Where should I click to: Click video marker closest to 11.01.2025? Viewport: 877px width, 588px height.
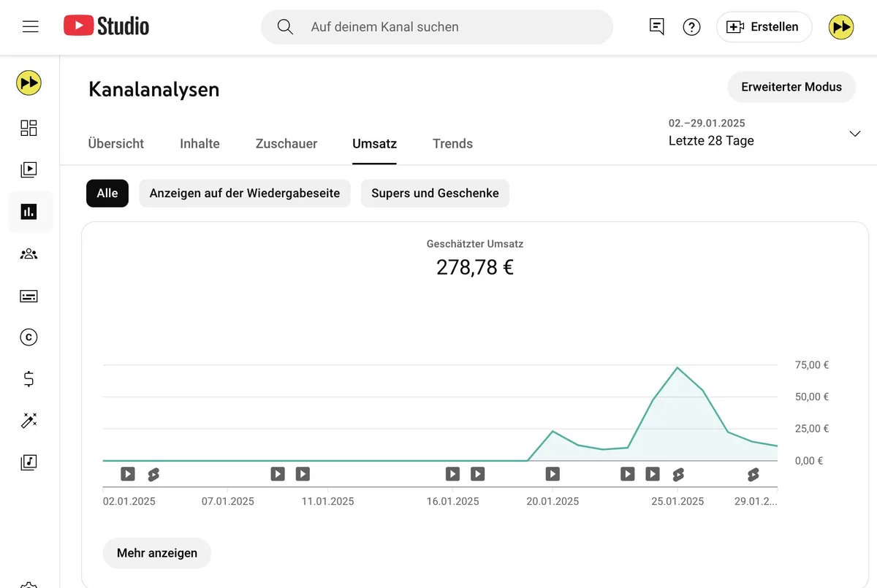click(x=303, y=474)
